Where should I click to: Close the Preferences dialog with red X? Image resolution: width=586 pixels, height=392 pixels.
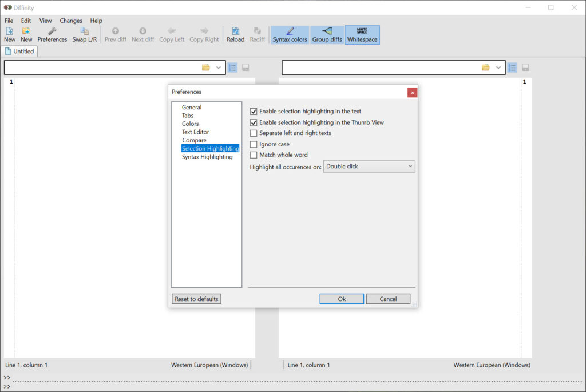coord(413,92)
